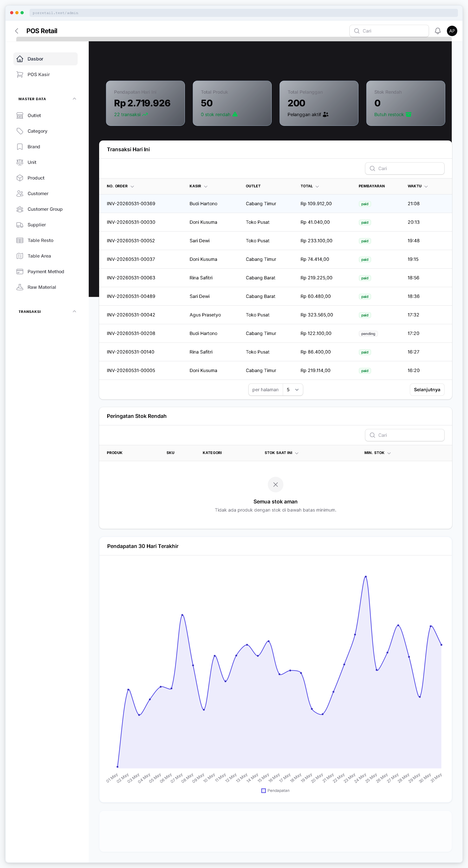The width and height of the screenshot is (468, 868).
Task: Click the paid badge for INV-20260531-00042
Action: coord(365,315)
